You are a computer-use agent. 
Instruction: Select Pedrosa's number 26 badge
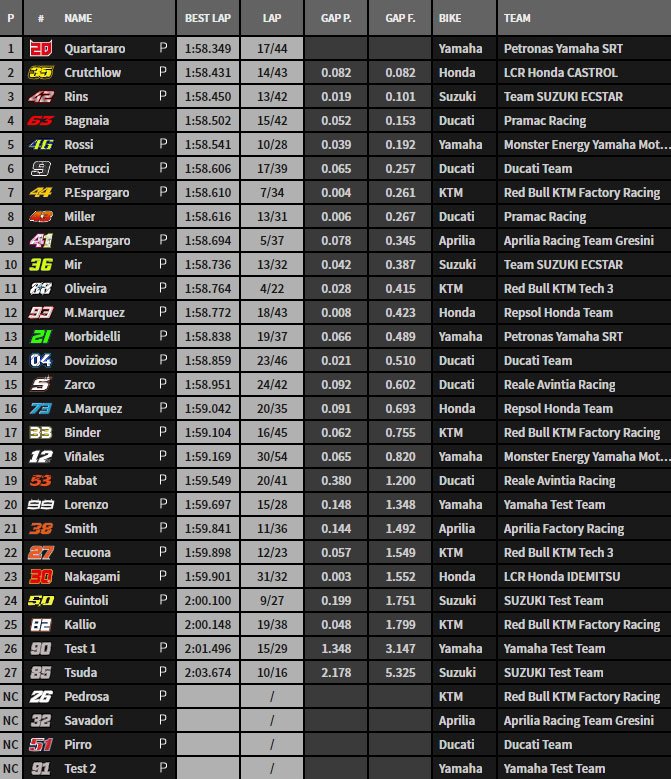pos(40,696)
